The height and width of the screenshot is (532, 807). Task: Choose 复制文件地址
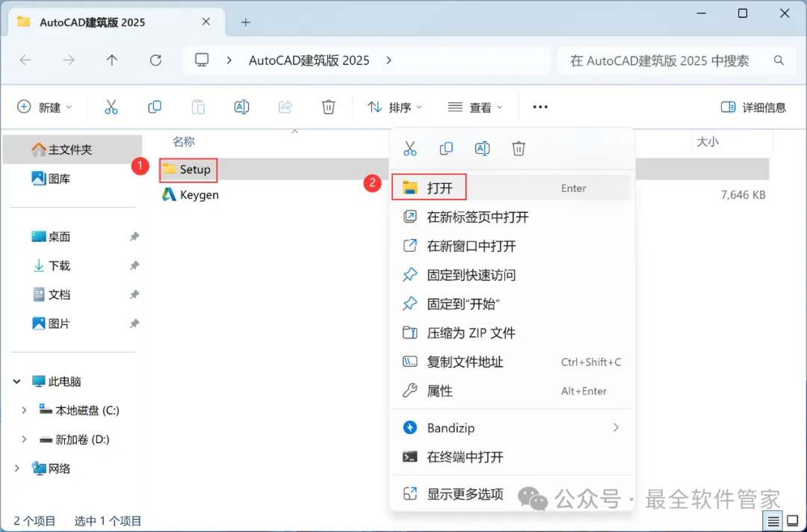coord(512,362)
